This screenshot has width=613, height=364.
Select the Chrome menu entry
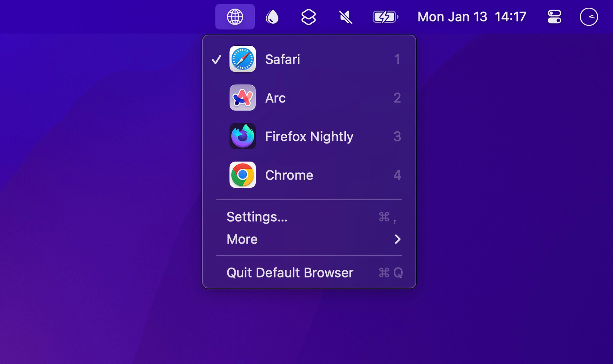pyautogui.click(x=289, y=175)
